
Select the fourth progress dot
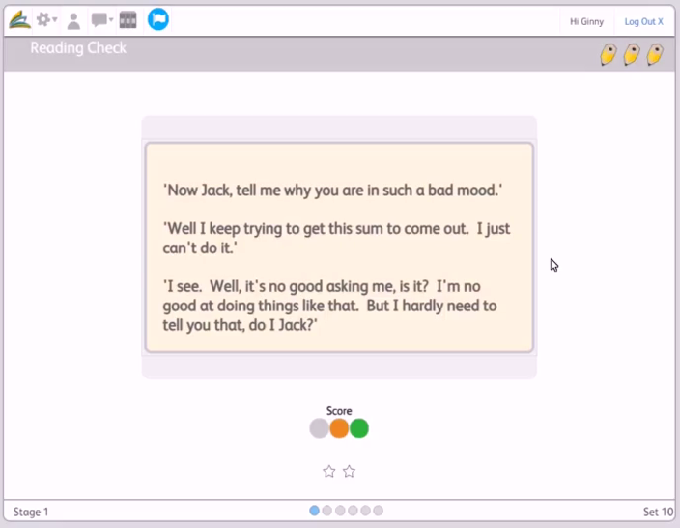[353, 511]
